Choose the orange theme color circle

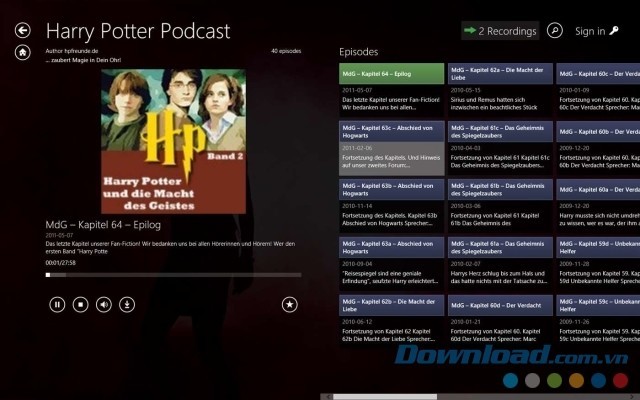point(576,380)
